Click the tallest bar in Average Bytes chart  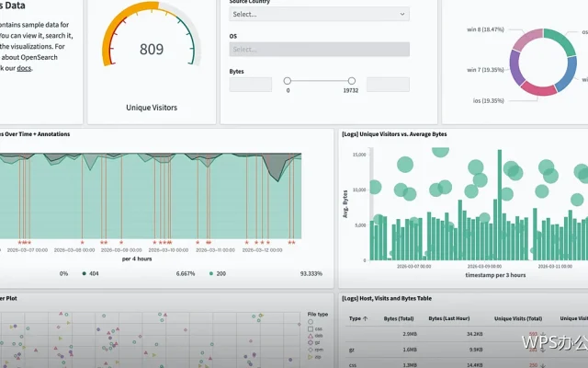pos(500,204)
